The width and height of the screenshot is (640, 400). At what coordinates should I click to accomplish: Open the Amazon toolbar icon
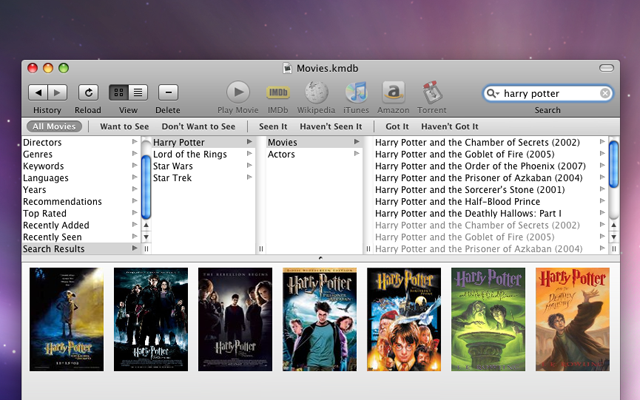[x=394, y=92]
